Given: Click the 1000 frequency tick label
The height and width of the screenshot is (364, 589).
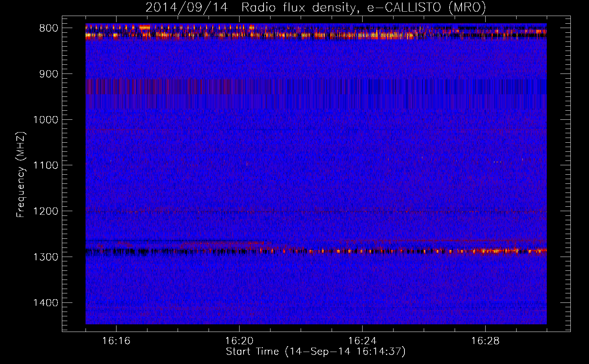Looking at the screenshot, I should [46, 120].
